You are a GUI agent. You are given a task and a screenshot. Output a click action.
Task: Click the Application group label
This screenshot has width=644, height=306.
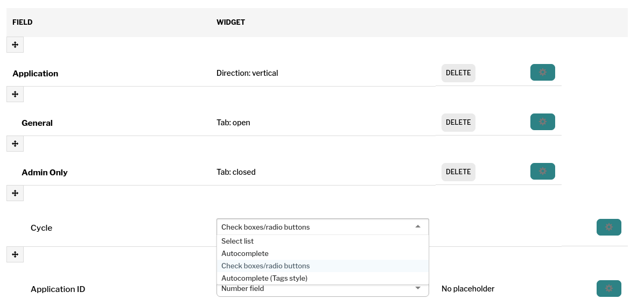click(x=36, y=74)
